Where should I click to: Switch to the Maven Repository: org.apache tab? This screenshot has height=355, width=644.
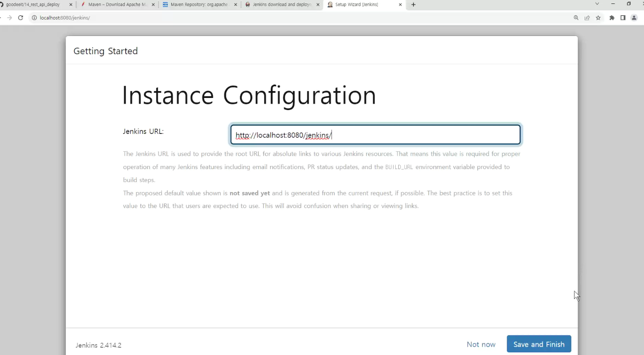pyautogui.click(x=199, y=5)
